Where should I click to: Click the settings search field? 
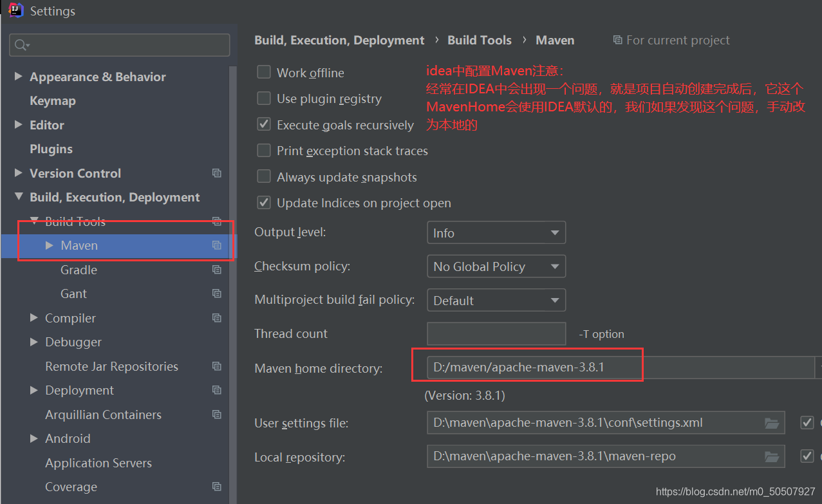120,45
